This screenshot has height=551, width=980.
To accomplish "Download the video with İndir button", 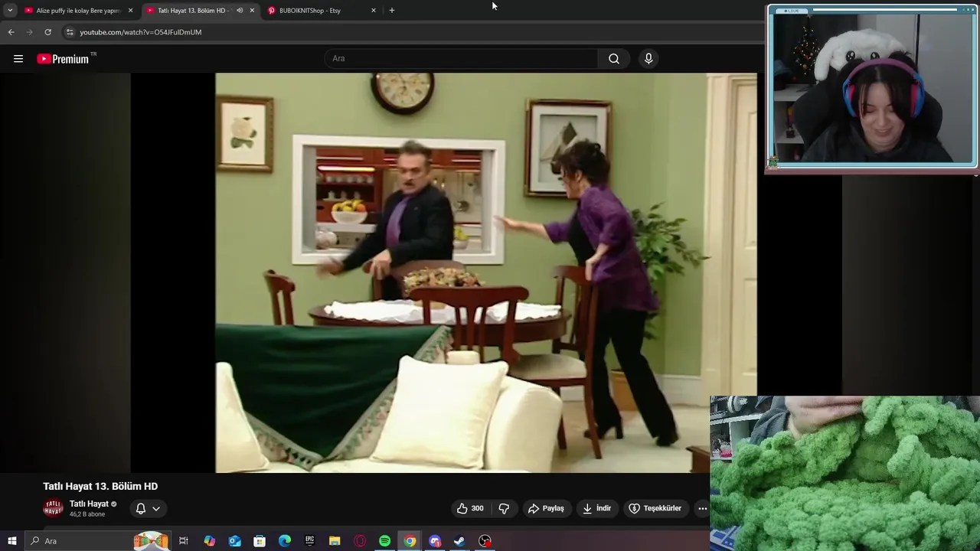I will click(596, 508).
